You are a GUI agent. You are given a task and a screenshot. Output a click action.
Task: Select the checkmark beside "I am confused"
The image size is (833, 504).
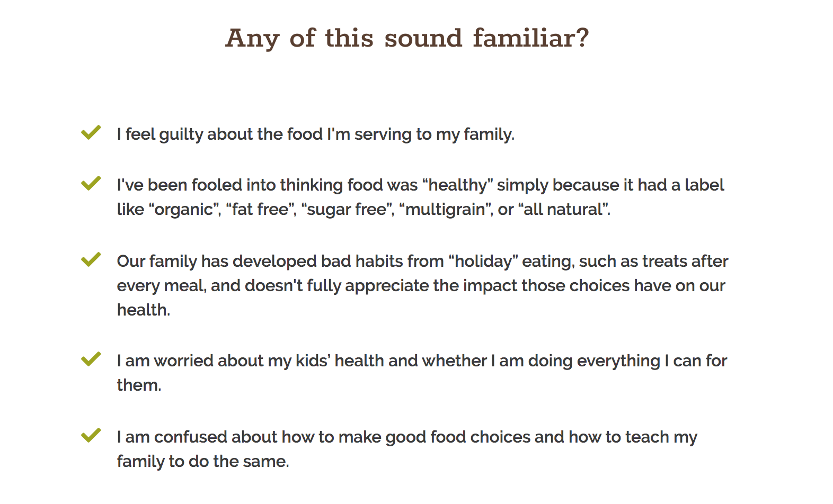(x=91, y=435)
